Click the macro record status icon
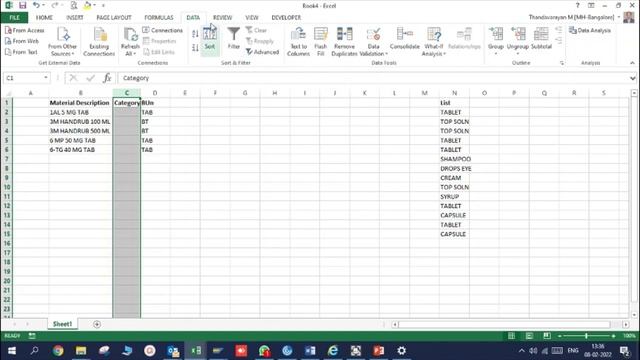Screen dimensions: 640x360 (x=32, y=336)
